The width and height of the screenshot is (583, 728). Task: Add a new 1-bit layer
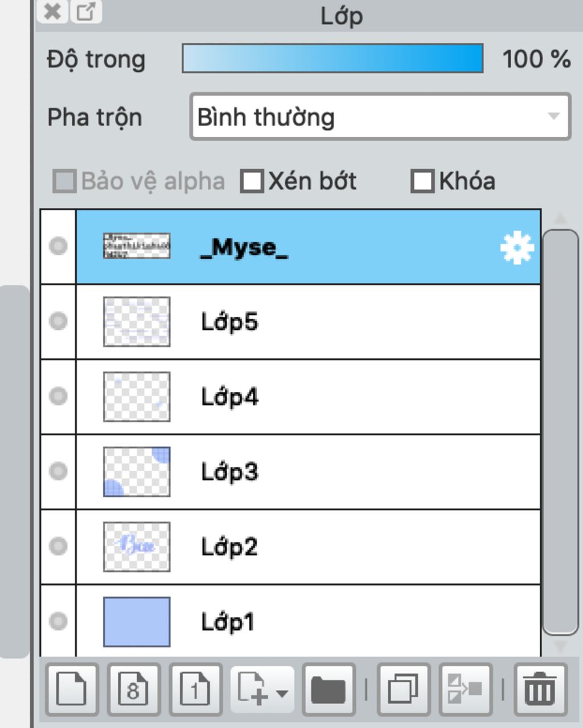(195, 690)
